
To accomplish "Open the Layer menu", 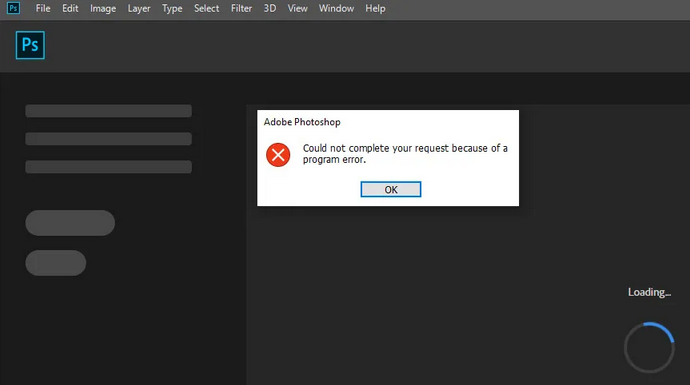I will click(x=139, y=8).
